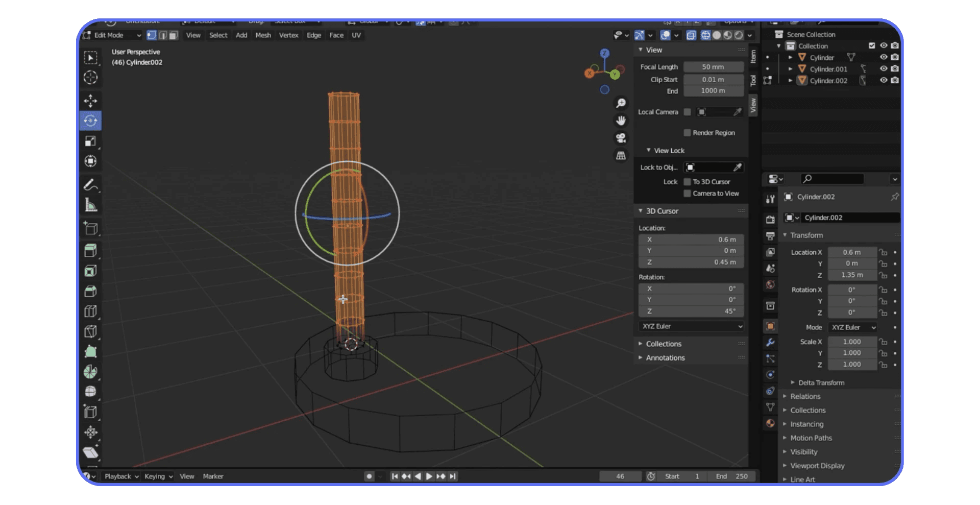Enable the Render Region checkbox

point(688,132)
